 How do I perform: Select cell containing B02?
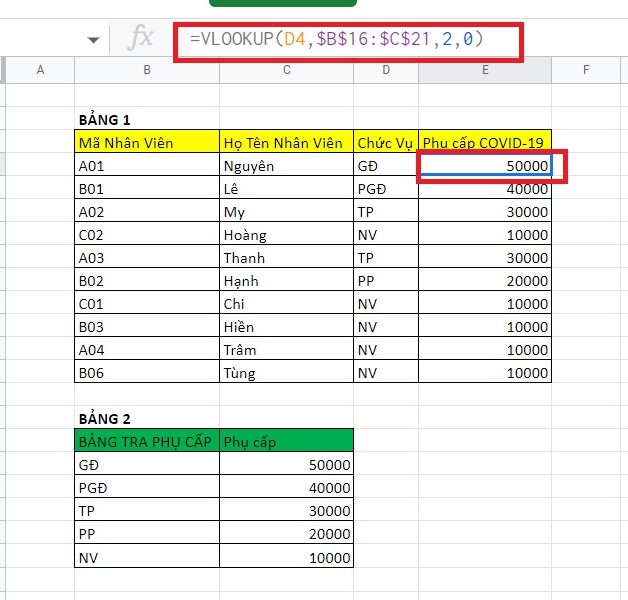(x=147, y=280)
